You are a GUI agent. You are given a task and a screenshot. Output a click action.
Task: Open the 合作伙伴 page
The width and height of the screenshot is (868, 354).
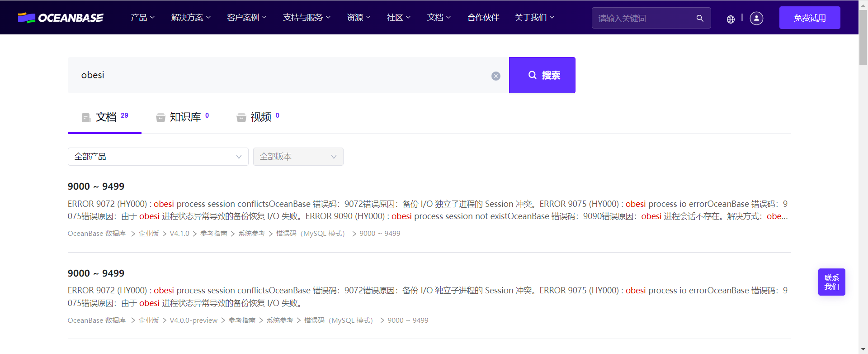(483, 18)
